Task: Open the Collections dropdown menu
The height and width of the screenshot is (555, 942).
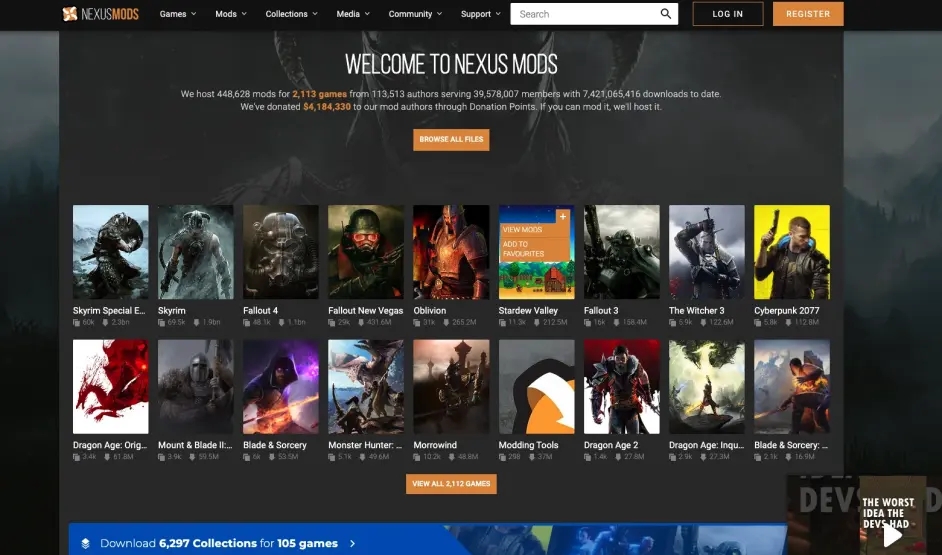Action: pos(291,14)
